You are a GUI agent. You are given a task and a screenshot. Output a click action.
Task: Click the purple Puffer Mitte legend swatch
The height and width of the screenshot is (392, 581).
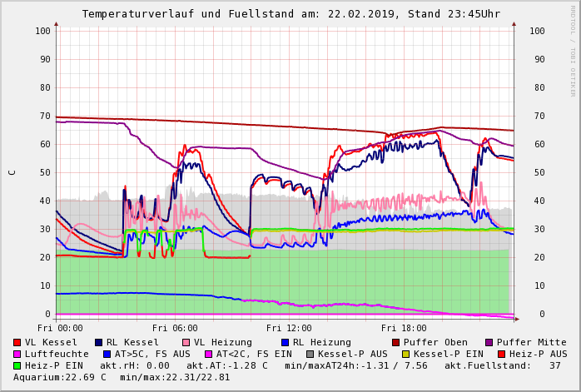pyautogui.click(x=489, y=342)
